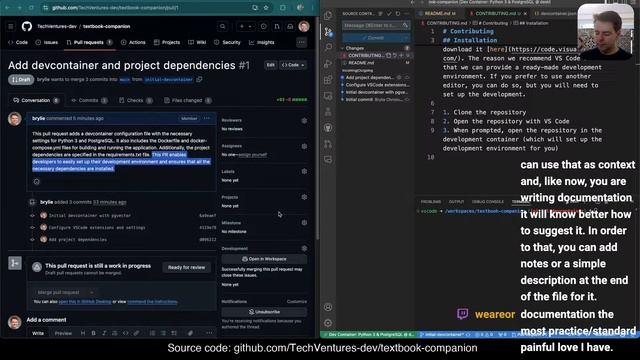The image size is (640, 360).
Task: Collapse the Changes section in Source Control
Action: click(342, 48)
